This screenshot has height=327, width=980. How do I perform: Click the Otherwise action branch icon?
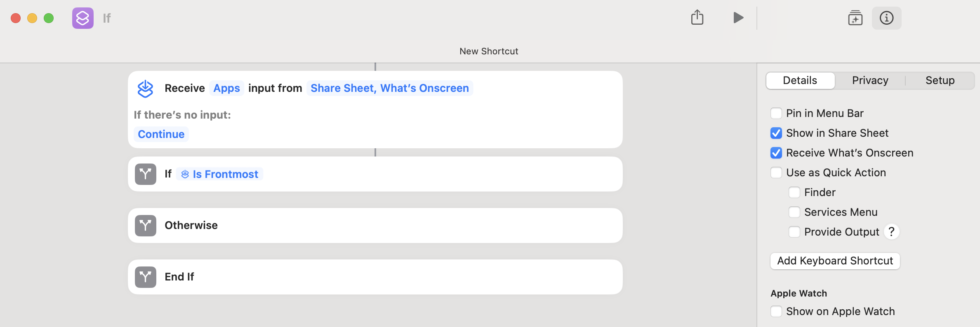[x=145, y=226]
